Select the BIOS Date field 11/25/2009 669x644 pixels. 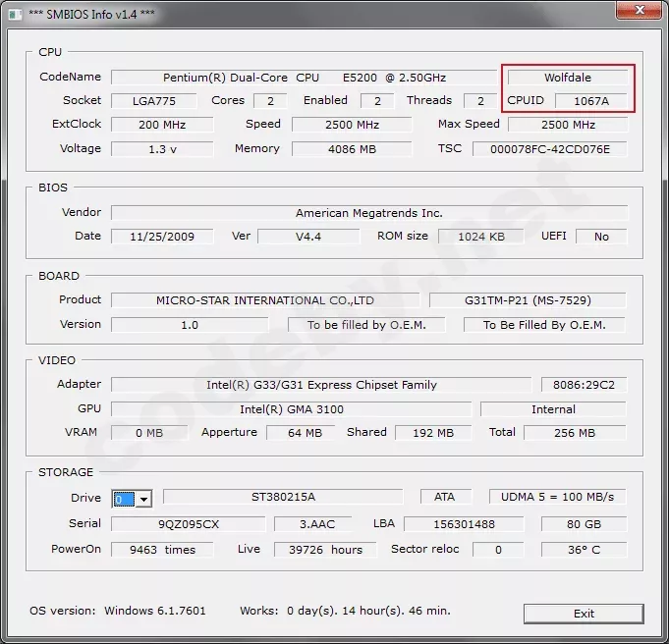[x=161, y=237]
